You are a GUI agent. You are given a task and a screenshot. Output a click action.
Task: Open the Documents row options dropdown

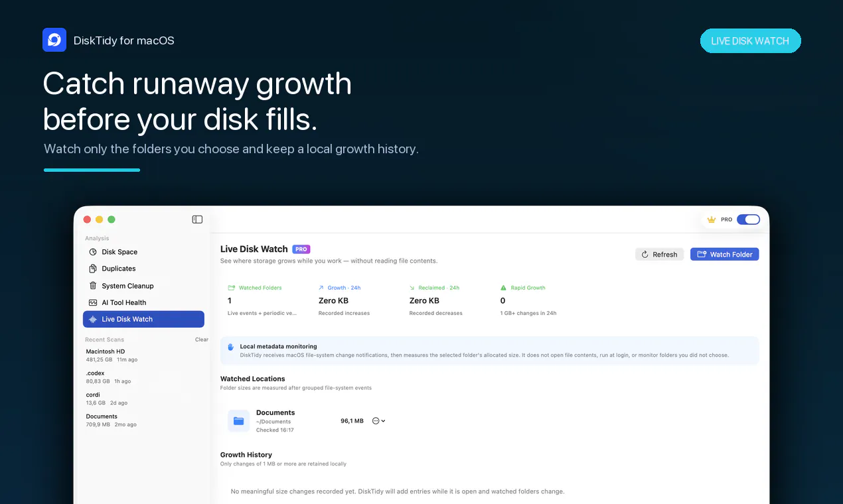tap(379, 421)
